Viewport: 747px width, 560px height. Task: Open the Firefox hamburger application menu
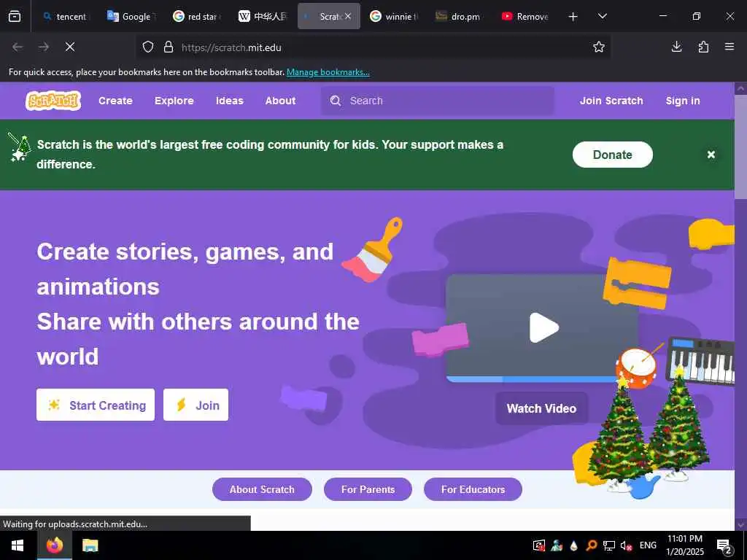coord(729,47)
